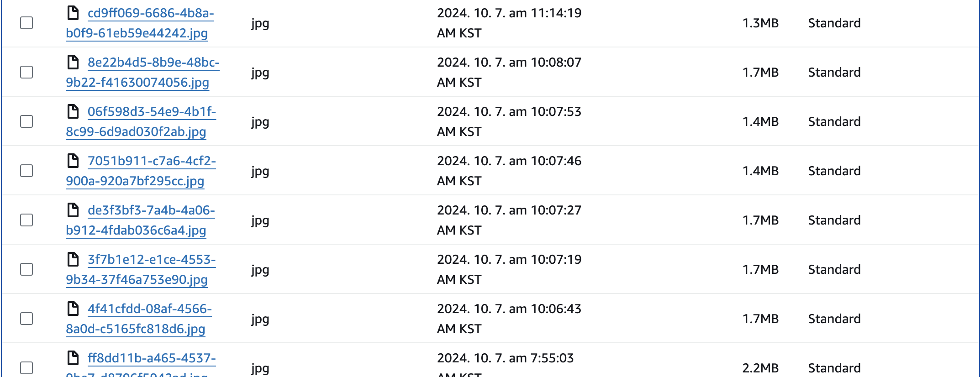
Task: Open de3f3bf3-7a4b-4a06 object link
Action: pyautogui.click(x=140, y=220)
